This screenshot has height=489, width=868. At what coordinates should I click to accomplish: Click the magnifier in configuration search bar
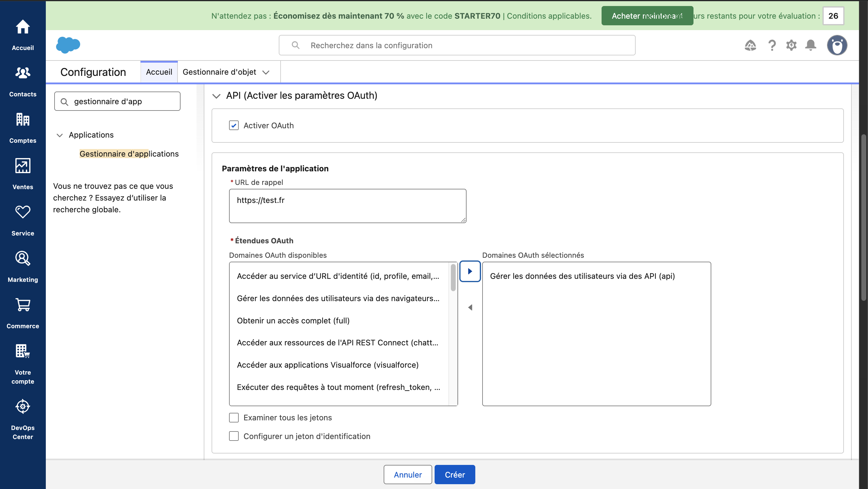point(295,45)
